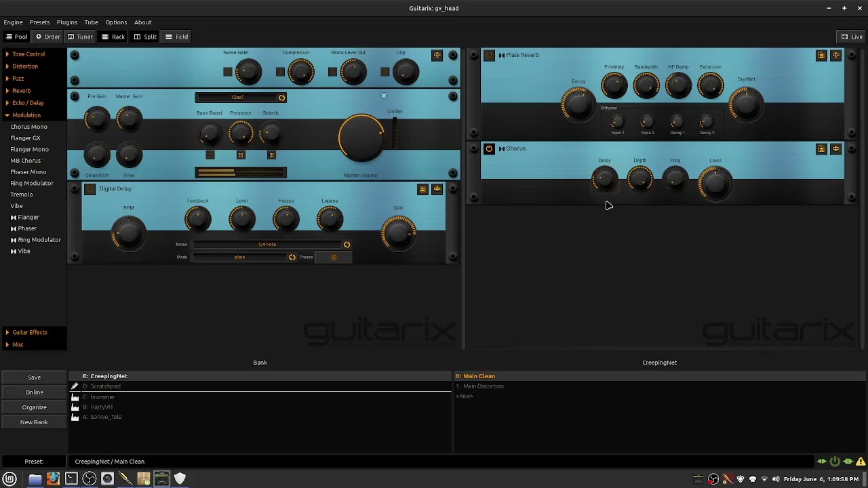Click the 1/4 note cycle icon

click(x=347, y=245)
